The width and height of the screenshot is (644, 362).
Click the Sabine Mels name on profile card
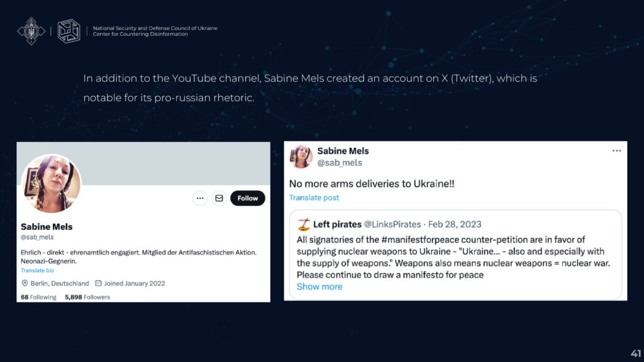pos(47,227)
